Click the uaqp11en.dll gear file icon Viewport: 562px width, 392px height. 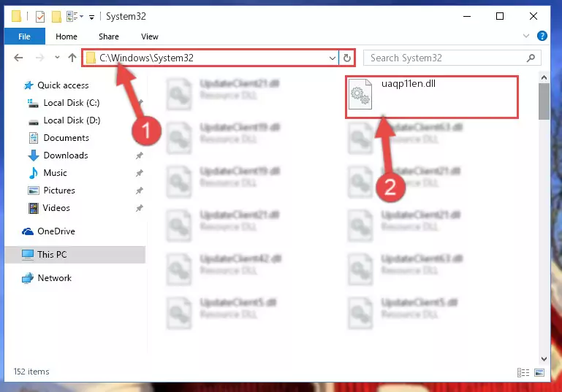[360, 94]
